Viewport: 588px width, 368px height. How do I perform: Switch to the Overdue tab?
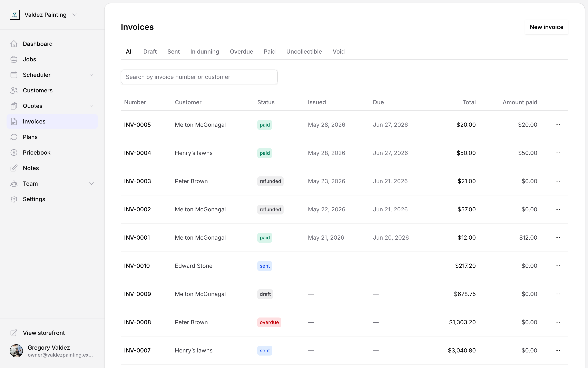click(242, 52)
